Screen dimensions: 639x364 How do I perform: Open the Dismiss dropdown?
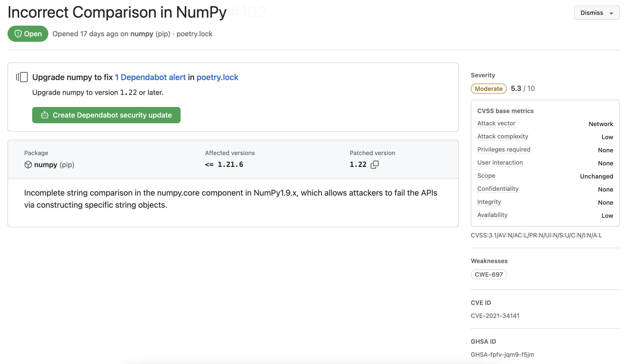coord(596,13)
